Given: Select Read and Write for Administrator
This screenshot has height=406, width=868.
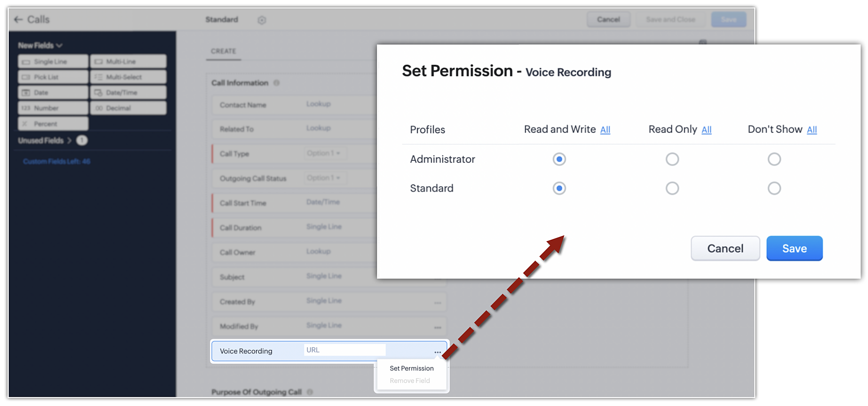Looking at the screenshot, I should click(x=559, y=159).
